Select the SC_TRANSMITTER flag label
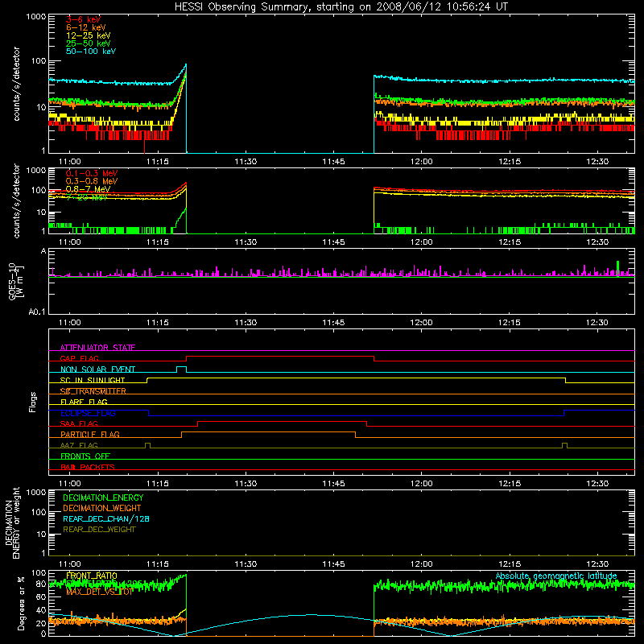The width and height of the screenshot is (644, 644). (x=93, y=391)
